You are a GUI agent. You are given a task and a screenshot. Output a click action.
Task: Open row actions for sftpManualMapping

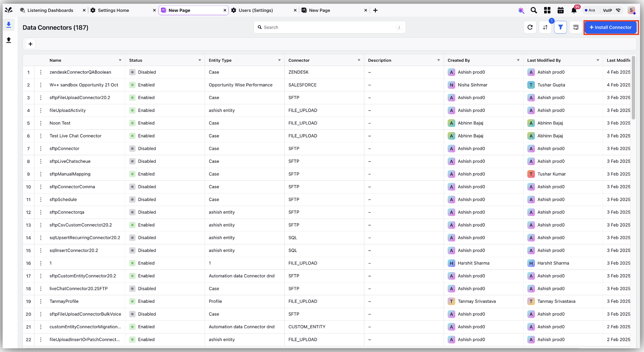click(x=41, y=174)
